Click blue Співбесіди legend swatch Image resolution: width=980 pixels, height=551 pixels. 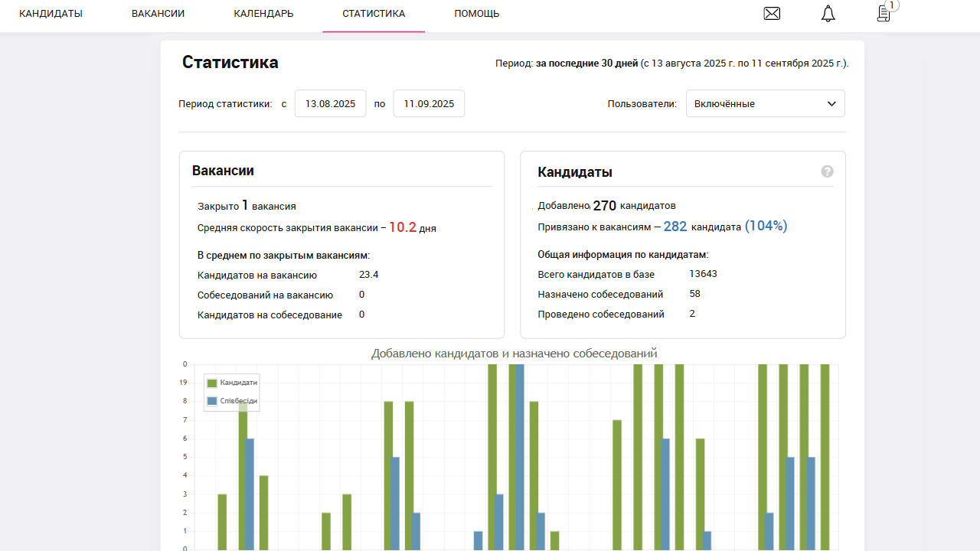tap(212, 401)
